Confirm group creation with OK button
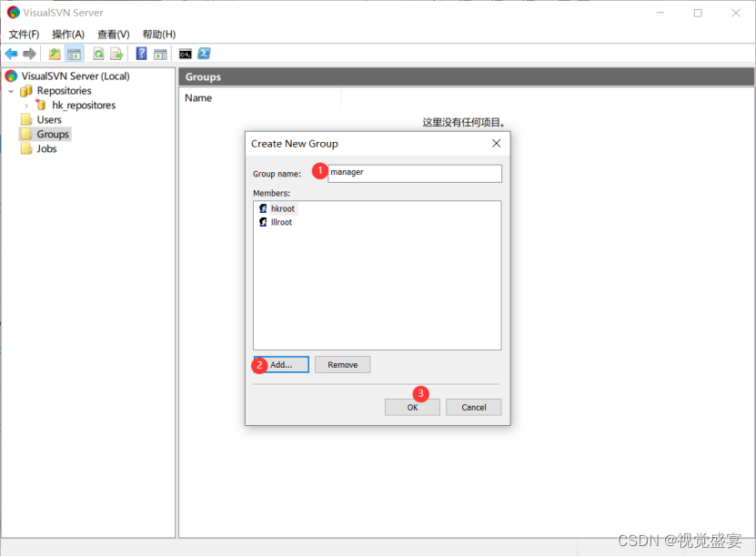756x557 pixels. tap(412, 407)
